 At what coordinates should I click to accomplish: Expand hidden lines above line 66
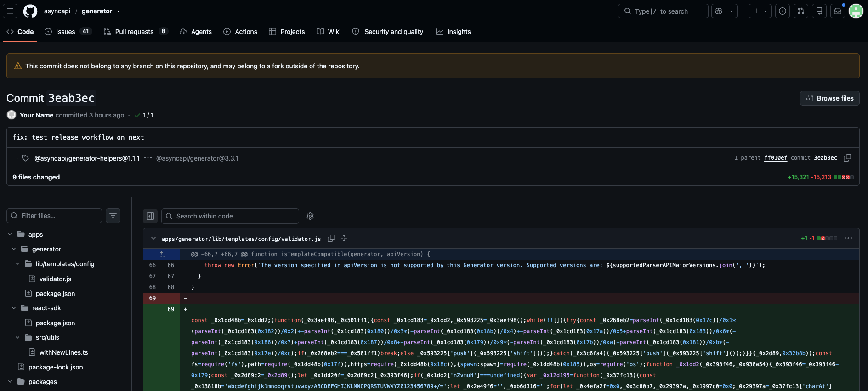[161, 254]
